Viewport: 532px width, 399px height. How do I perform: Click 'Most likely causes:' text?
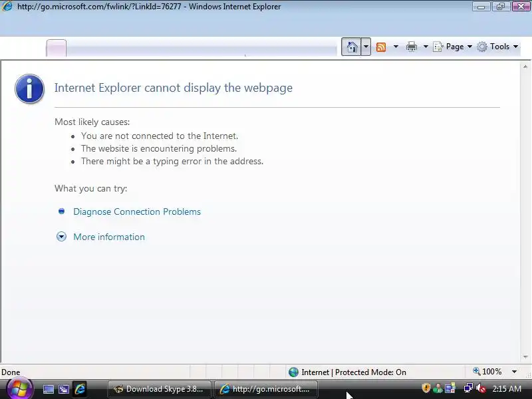[x=92, y=122]
